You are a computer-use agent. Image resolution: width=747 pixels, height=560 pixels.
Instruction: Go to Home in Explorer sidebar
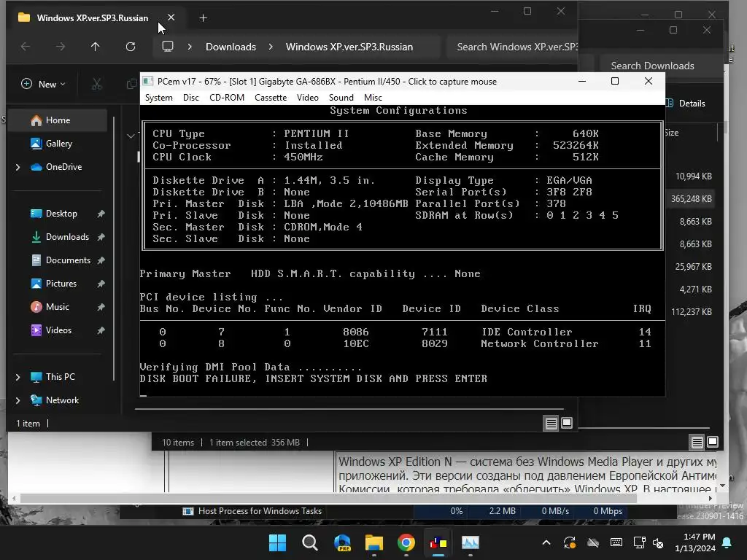coord(58,120)
